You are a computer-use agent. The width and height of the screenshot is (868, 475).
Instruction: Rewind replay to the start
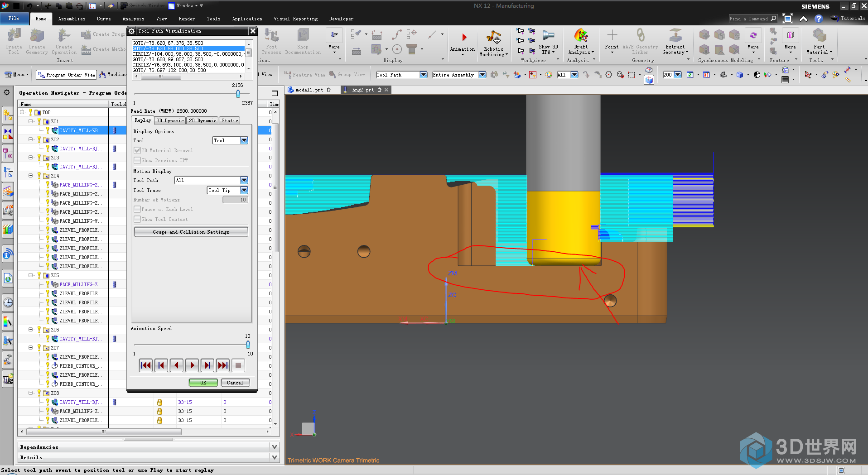pos(146,365)
